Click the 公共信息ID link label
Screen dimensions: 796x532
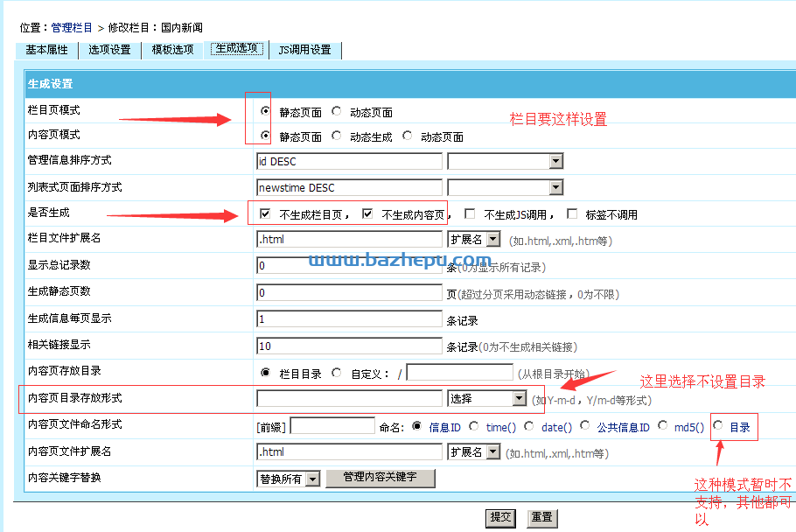[x=624, y=427]
